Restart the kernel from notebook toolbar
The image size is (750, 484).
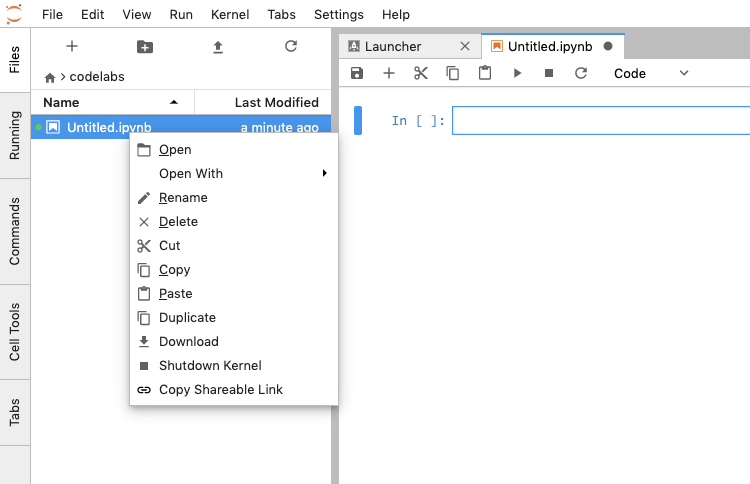pyautogui.click(x=581, y=73)
